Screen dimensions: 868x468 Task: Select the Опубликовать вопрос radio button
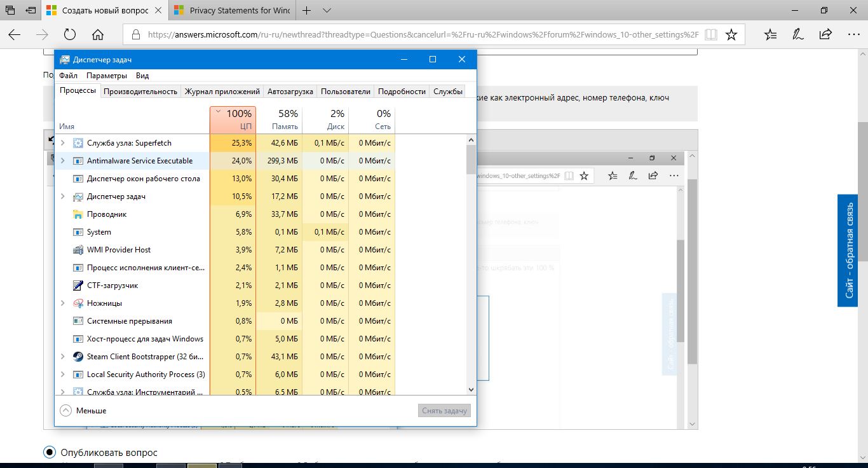point(50,452)
